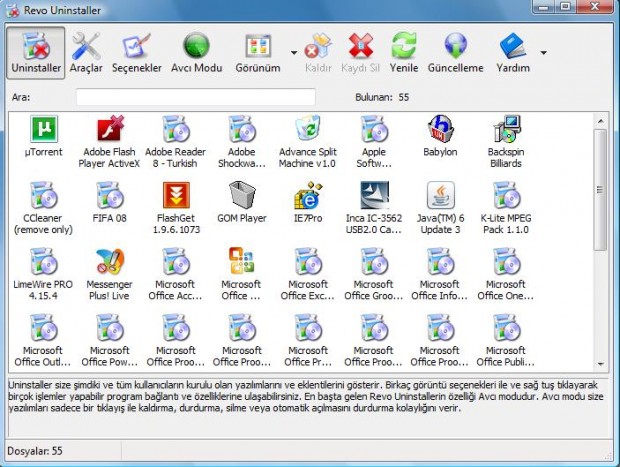Image resolution: width=620 pixels, height=467 pixels.
Task: Focus the Ara search field
Action: tap(196, 97)
